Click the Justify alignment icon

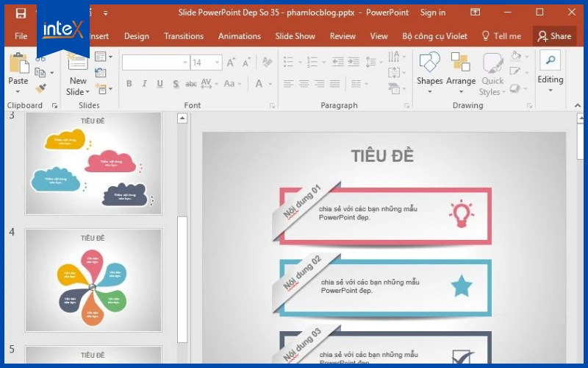coord(334,83)
